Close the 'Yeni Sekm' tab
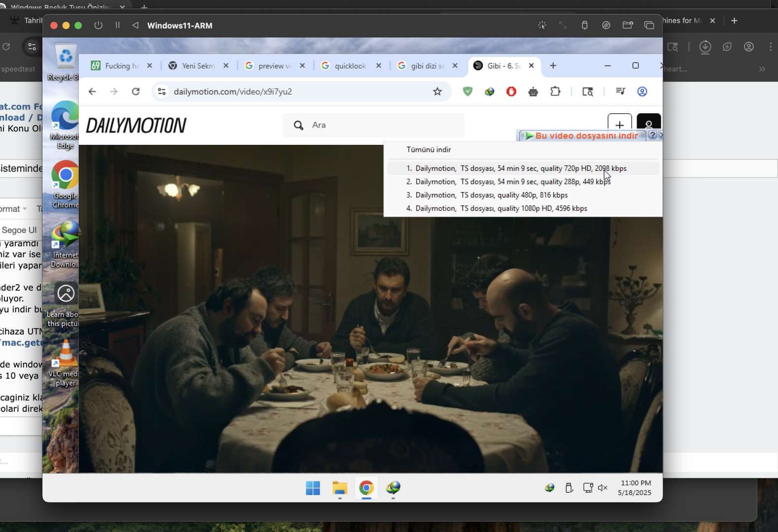 [x=226, y=66]
